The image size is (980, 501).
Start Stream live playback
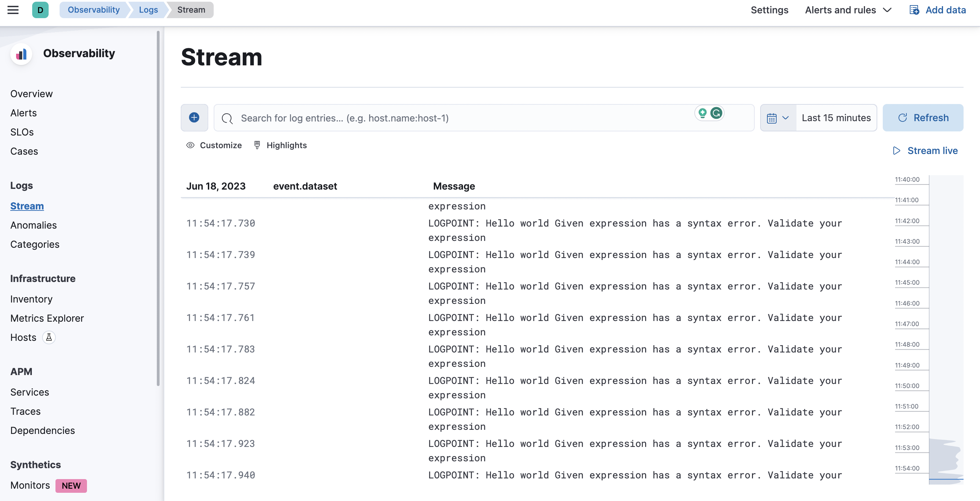tap(925, 151)
